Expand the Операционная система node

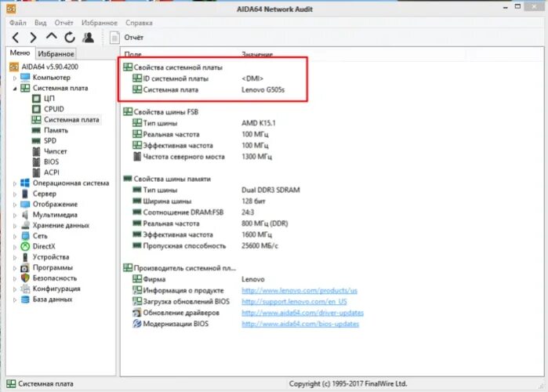pos(15,183)
